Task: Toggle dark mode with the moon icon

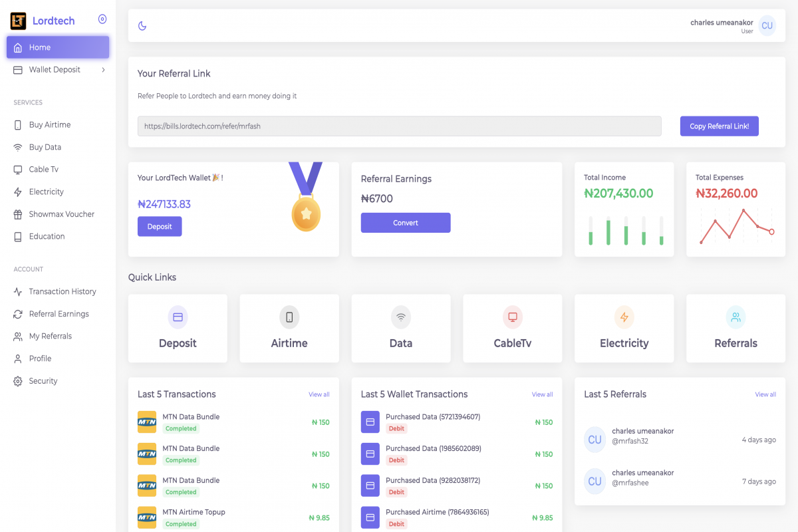Action: (x=142, y=25)
